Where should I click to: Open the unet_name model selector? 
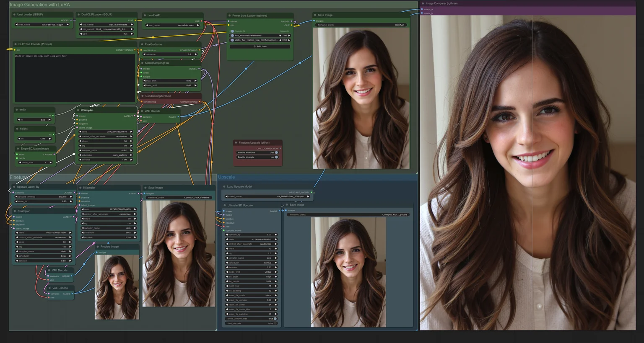[x=42, y=25]
